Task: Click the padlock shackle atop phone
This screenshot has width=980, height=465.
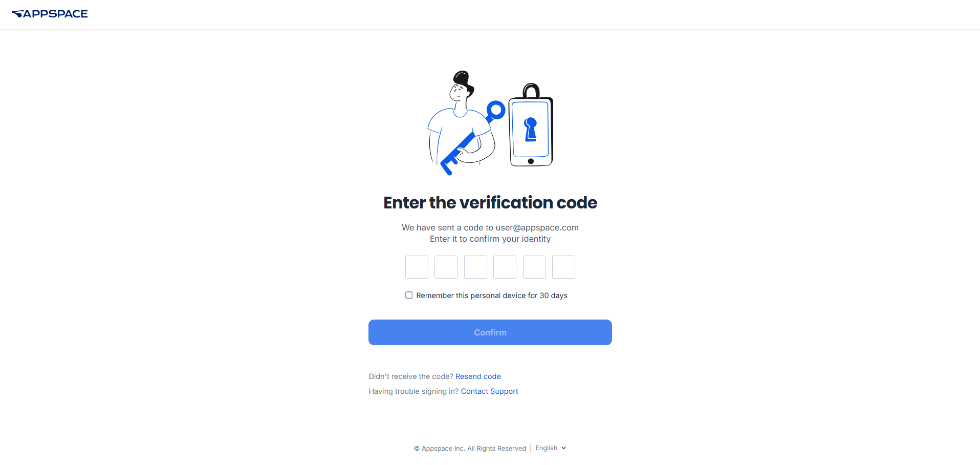Action: click(531, 91)
